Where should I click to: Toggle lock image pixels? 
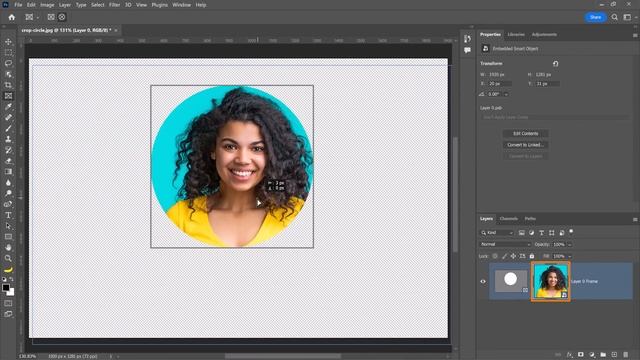coord(504,256)
